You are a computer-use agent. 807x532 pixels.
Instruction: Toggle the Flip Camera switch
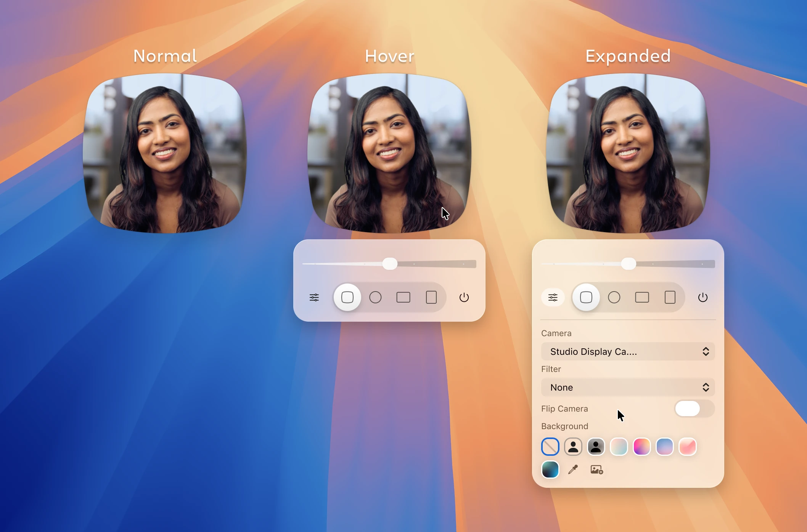(694, 409)
